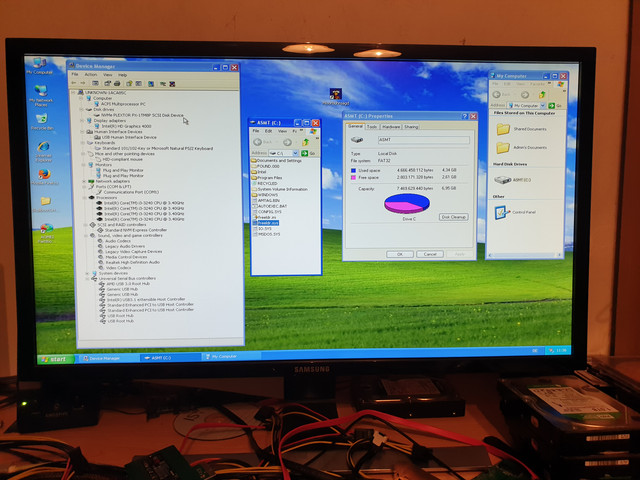Open Shared Documents folder in My Computer

(522, 129)
